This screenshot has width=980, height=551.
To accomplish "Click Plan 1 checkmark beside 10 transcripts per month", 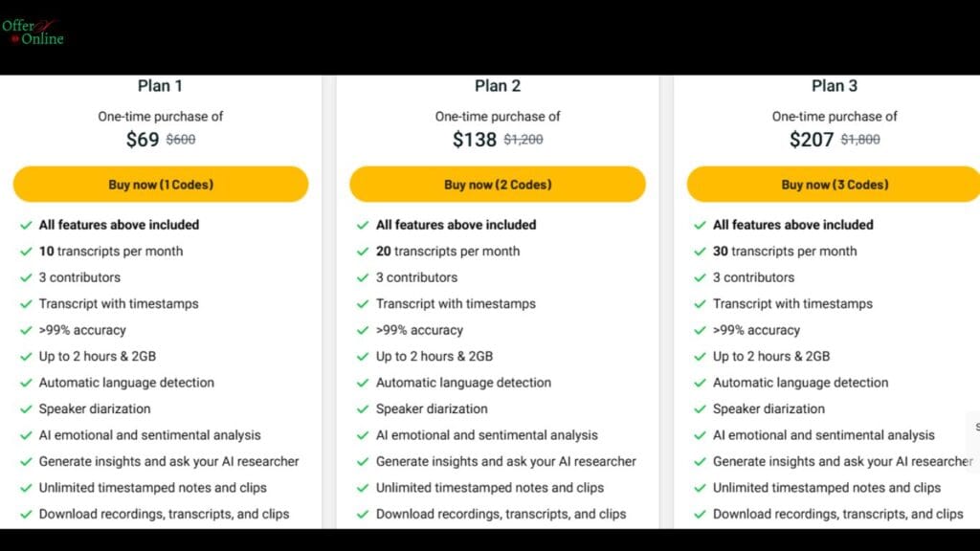I will coord(26,252).
